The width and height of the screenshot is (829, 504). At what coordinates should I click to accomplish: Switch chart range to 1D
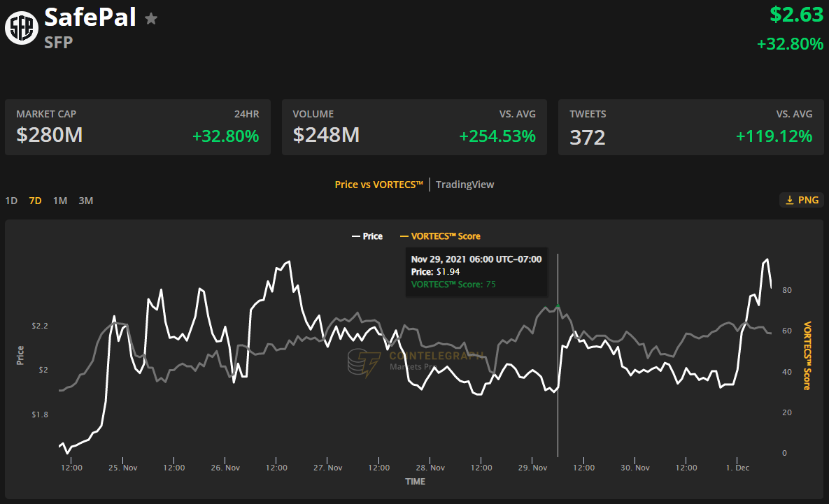[11, 201]
